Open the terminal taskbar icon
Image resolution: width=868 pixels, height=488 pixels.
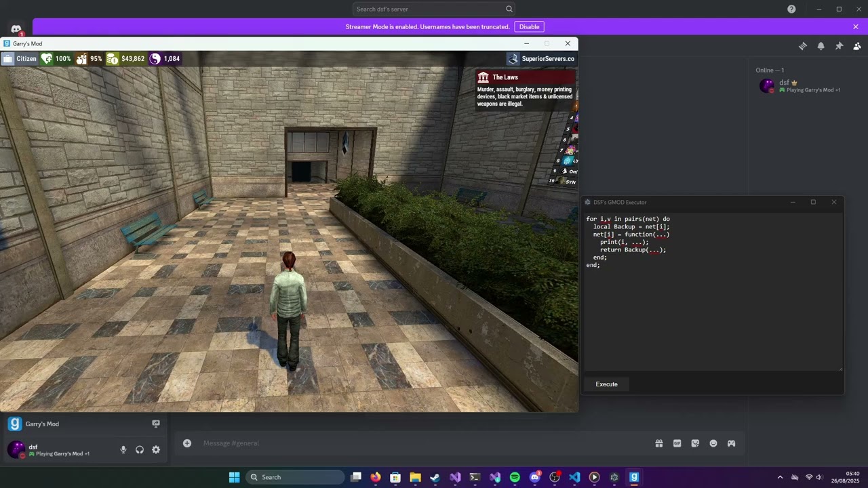475,477
